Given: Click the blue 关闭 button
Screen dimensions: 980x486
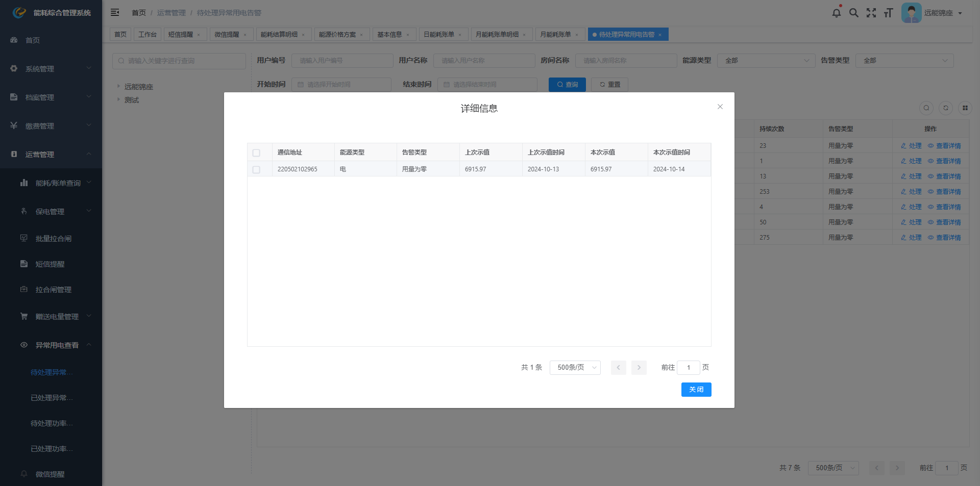Looking at the screenshot, I should pos(696,390).
